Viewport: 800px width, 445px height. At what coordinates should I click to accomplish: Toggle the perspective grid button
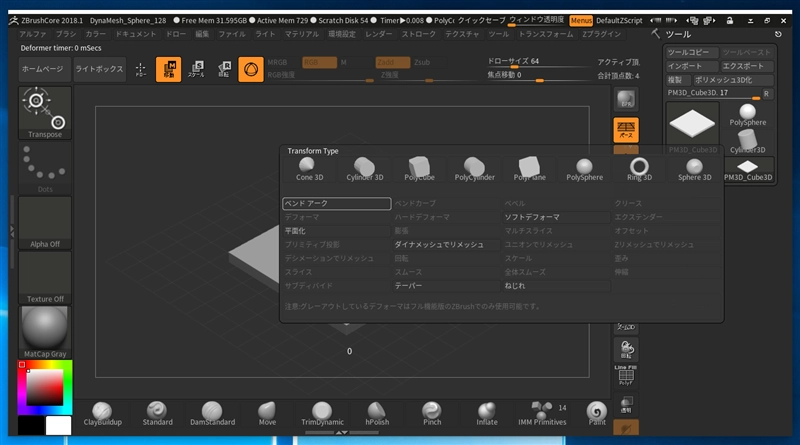626,130
